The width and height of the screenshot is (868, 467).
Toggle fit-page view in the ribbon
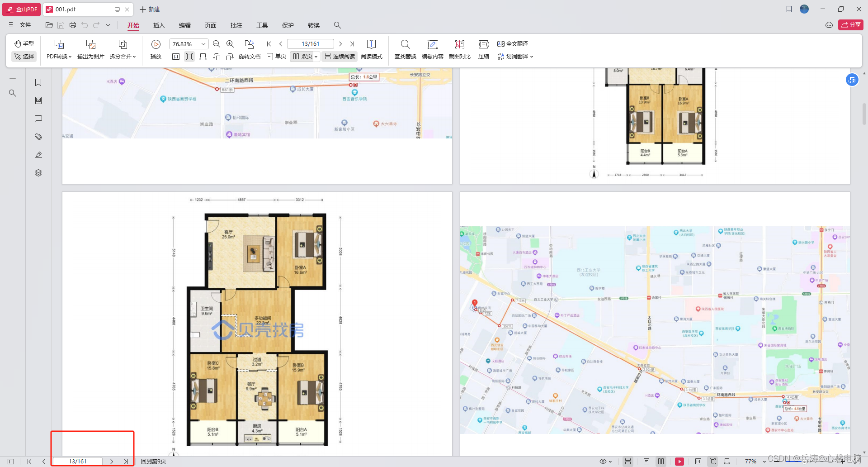[x=189, y=57]
